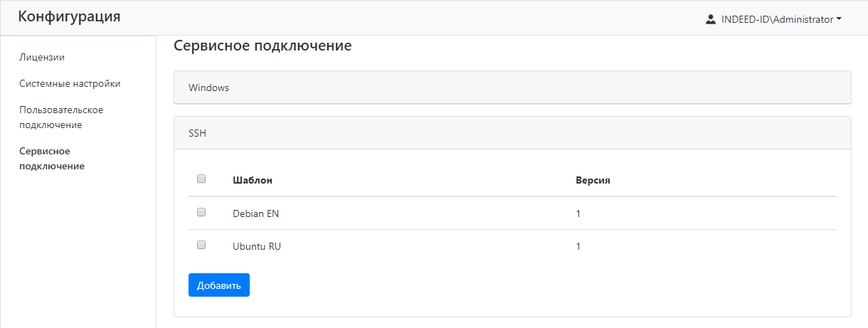Click the version value for Debian EN
The height and width of the screenshot is (328, 868).
point(578,213)
